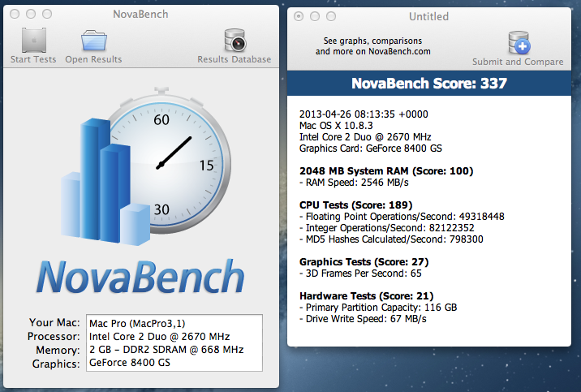Click the 2048 MB System RAM heading
581x392 pixels.
coord(386,171)
